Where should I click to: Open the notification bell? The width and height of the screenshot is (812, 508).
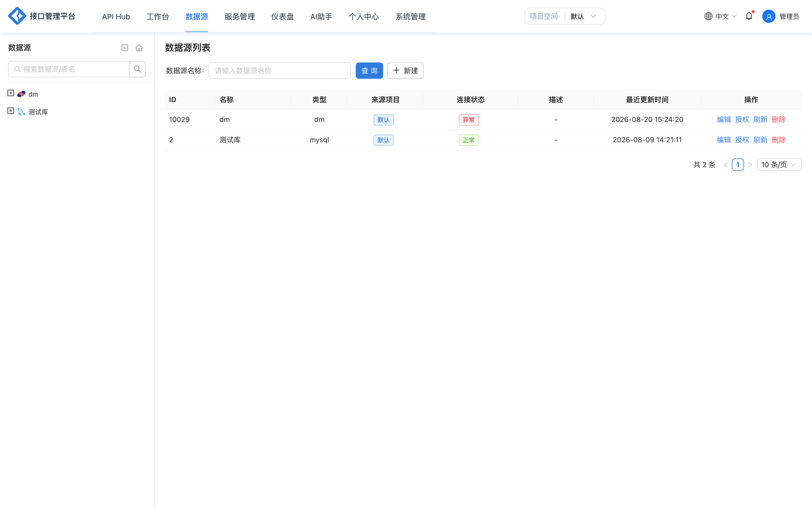(x=749, y=16)
